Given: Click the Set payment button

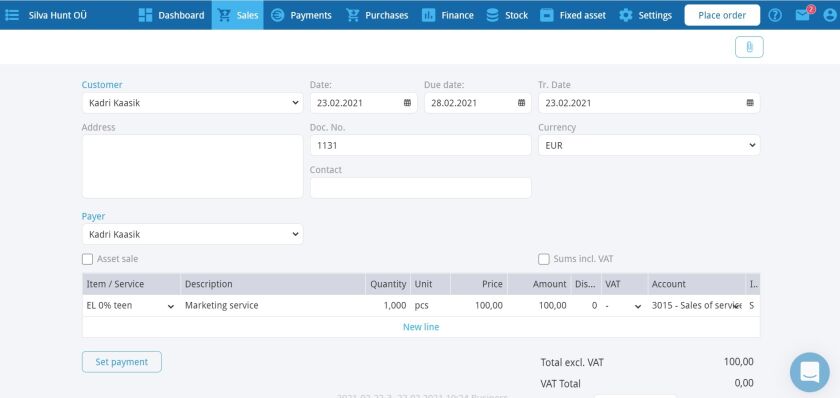Looking at the screenshot, I should (122, 362).
